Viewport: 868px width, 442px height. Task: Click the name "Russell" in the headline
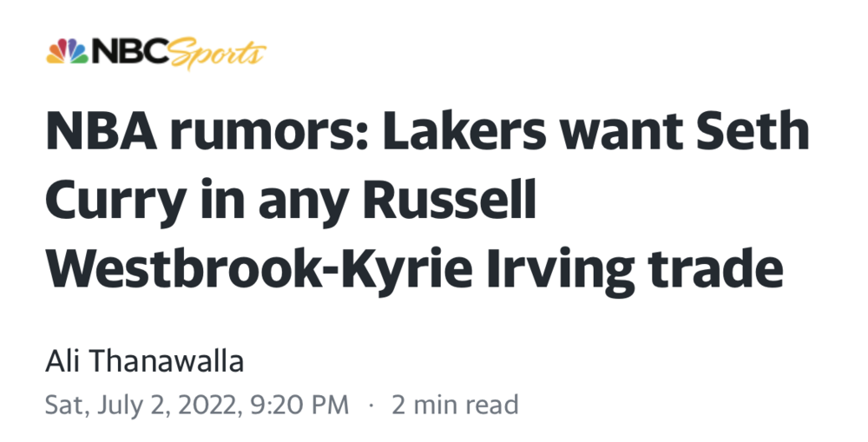click(450, 201)
